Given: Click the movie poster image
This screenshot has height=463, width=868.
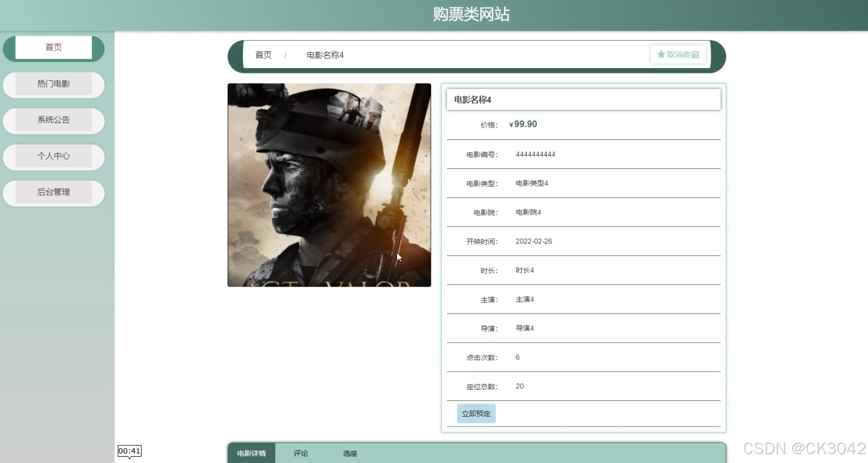Looking at the screenshot, I should tap(329, 185).
